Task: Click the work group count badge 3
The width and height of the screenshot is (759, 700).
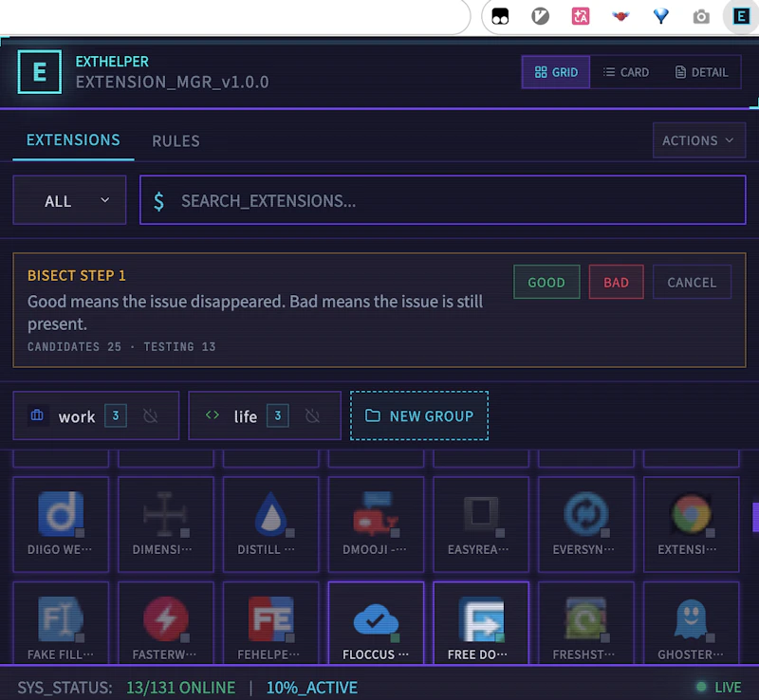Action: tap(116, 415)
